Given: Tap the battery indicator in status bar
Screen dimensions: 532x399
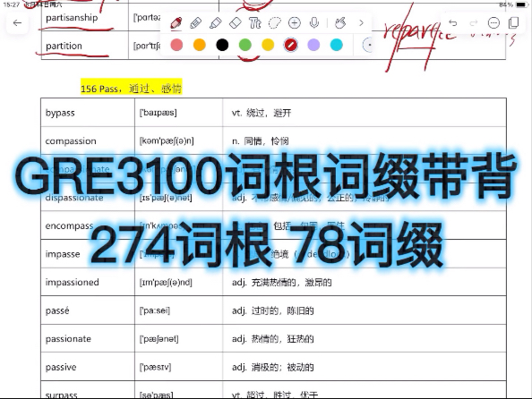Looking at the screenshot, I should click(521, 4).
